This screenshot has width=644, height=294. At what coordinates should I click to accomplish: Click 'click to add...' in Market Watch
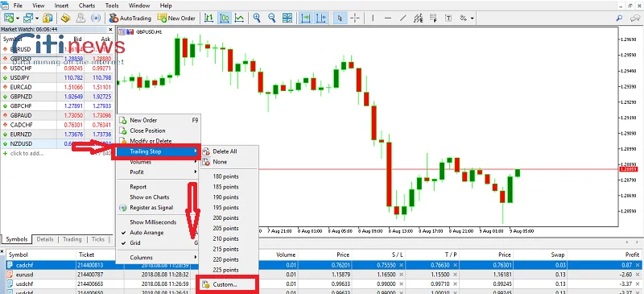(x=23, y=153)
